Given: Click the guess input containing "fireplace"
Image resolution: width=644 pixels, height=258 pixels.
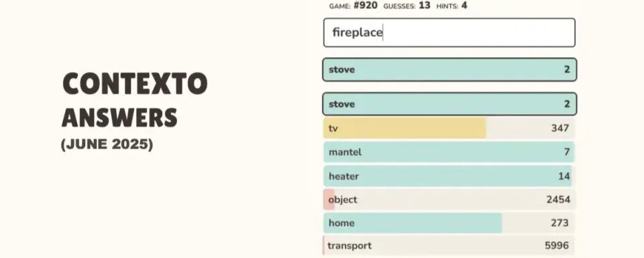Looking at the screenshot, I should [x=449, y=32].
